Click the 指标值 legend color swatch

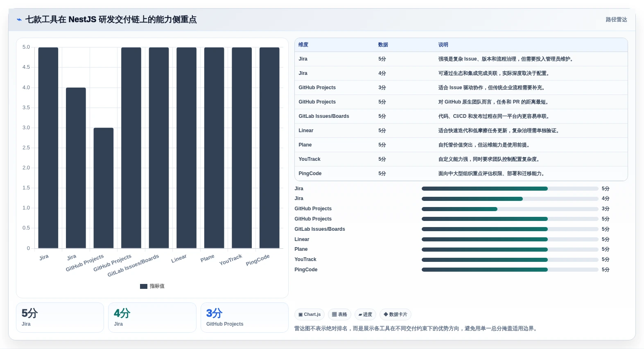(x=143, y=286)
